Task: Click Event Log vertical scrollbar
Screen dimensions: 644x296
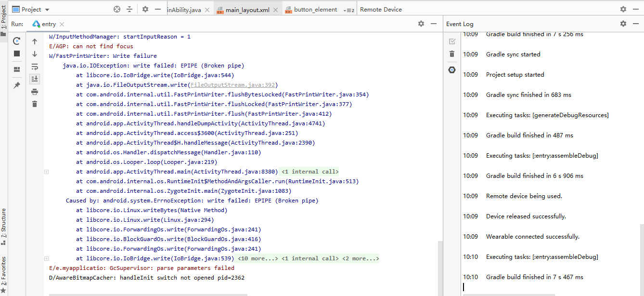Action: [x=642, y=259]
